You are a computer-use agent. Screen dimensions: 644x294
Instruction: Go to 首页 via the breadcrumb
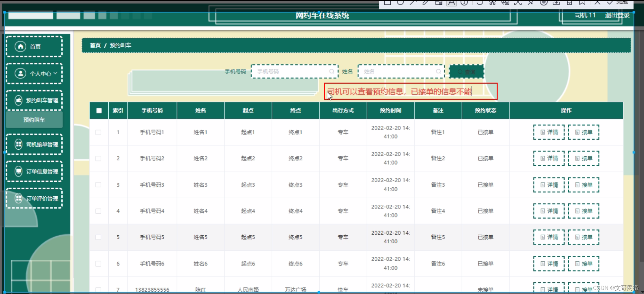pos(95,45)
